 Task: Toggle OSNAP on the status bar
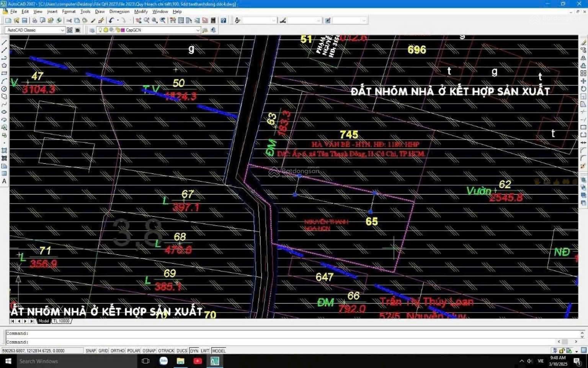click(x=149, y=350)
